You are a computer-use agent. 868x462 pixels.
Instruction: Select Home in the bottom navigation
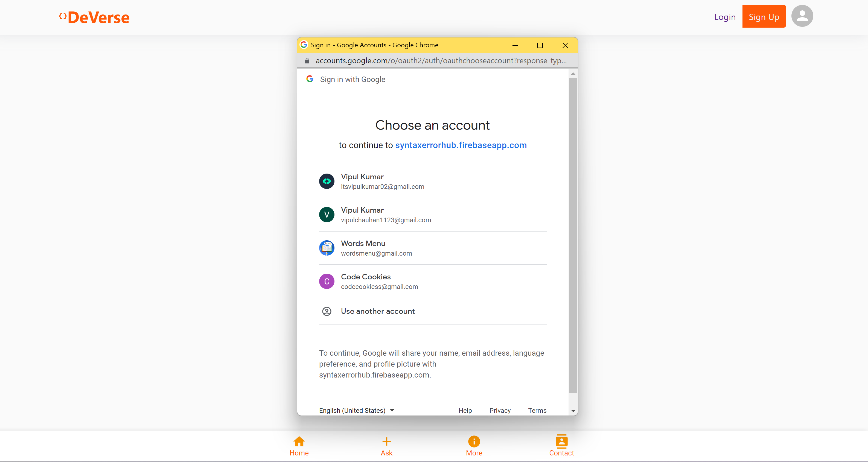tap(299, 446)
